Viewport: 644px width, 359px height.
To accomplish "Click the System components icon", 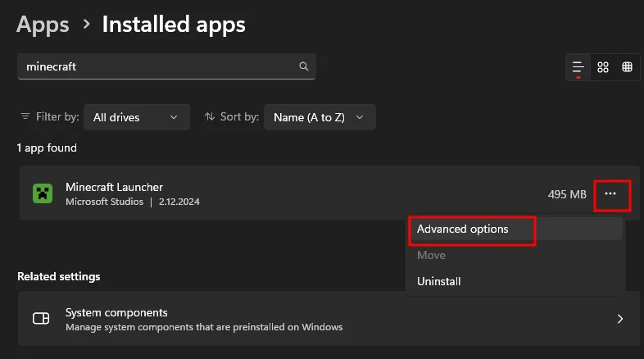I will 41,318.
